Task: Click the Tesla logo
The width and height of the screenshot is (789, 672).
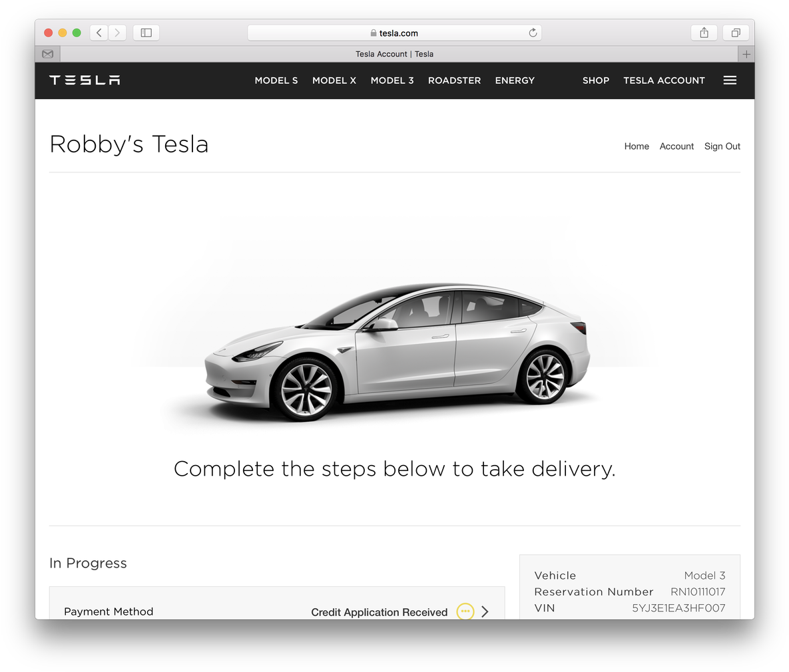Action: [x=85, y=80]
